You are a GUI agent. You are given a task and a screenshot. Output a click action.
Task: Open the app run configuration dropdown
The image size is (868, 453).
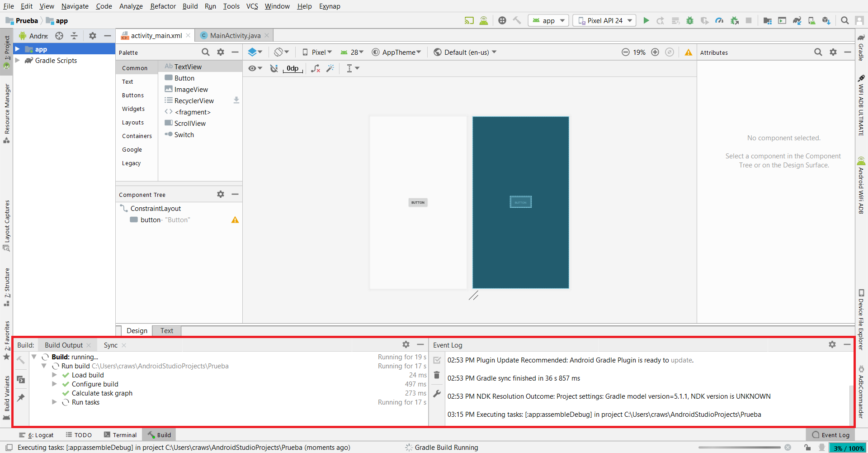pos(548,20)
